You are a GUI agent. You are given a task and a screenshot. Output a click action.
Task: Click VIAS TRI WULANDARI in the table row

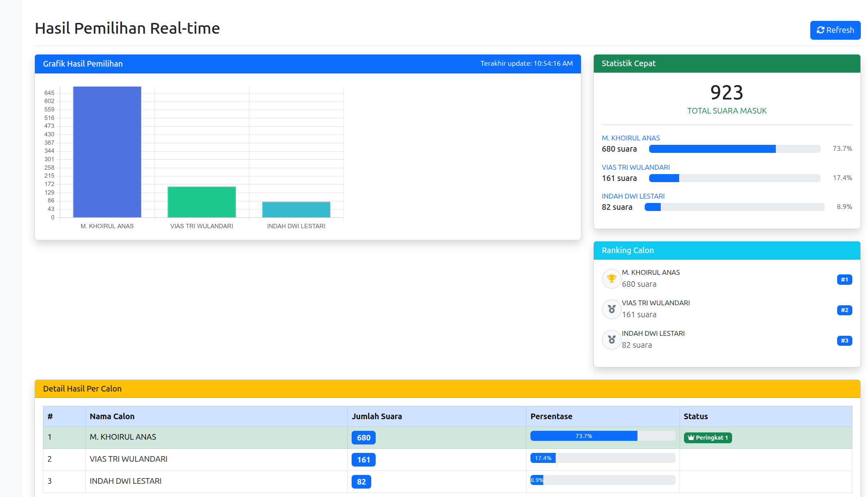coord(129,459)
